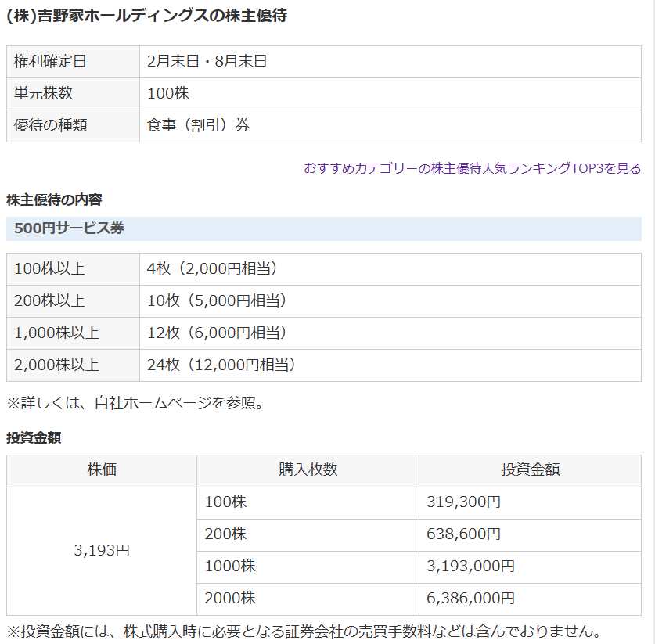Click the 権利確定日 label cell
Viewport: 655px width, 644px height.
click(x=73, y=62)
